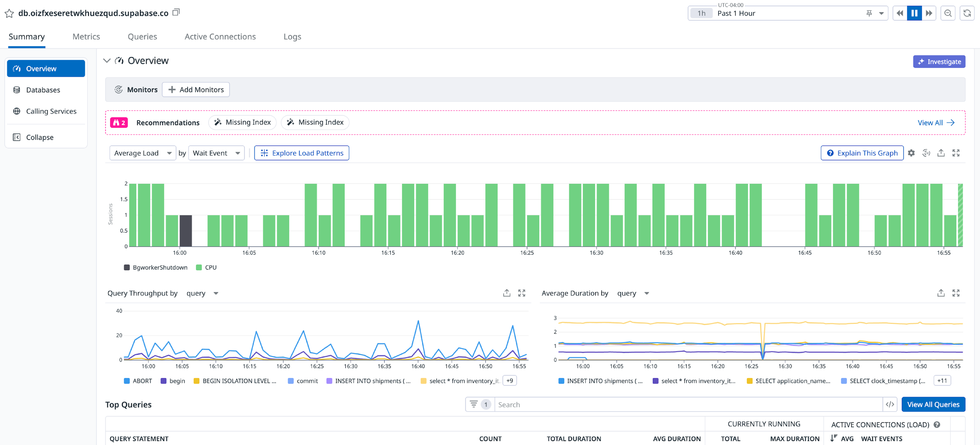Expand Query Throughput graph fullscreen
Image resolution: width=980 pixels, height=445 pixels.
coord(521,293)
